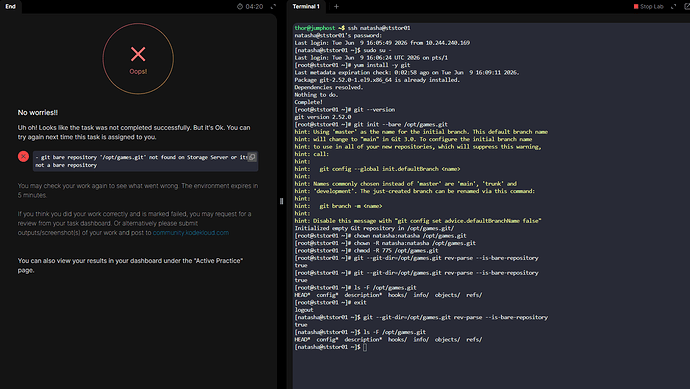Click the root 'ls -F /opt/games.git' command
Screen dimensions: 690x389
point(355,288)
